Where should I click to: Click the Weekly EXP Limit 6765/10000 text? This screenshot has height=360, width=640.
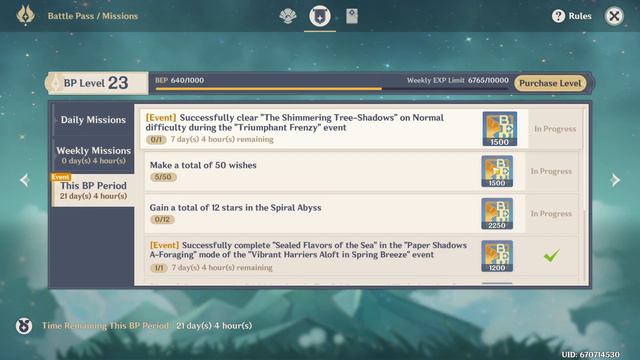click(458, 80)
